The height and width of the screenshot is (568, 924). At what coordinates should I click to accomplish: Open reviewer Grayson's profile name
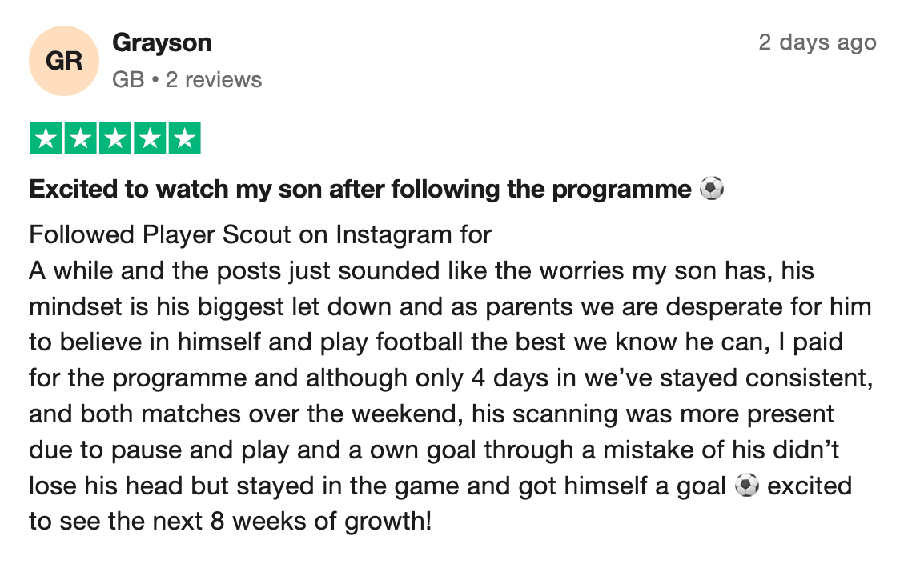coord(162,42)
